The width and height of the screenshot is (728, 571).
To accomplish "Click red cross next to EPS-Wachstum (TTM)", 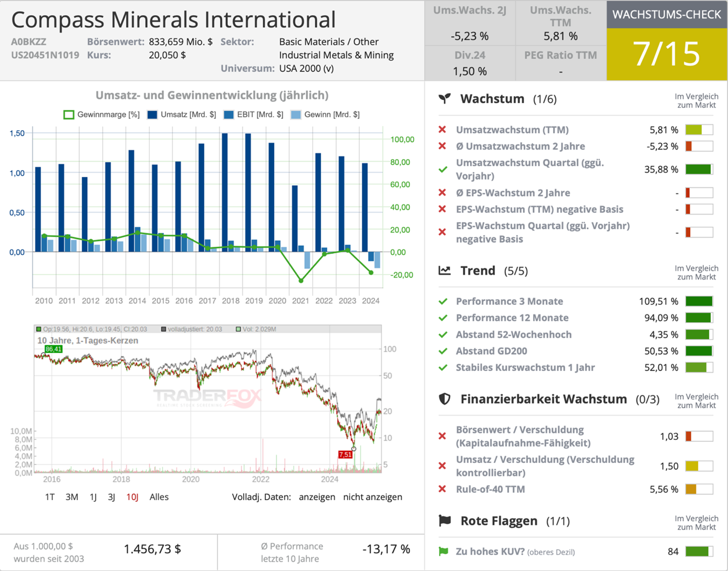I will tap(442, 209).
